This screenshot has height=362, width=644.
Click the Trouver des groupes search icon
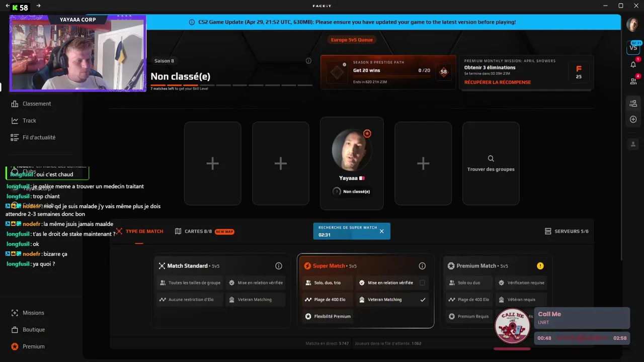(491, 158)
